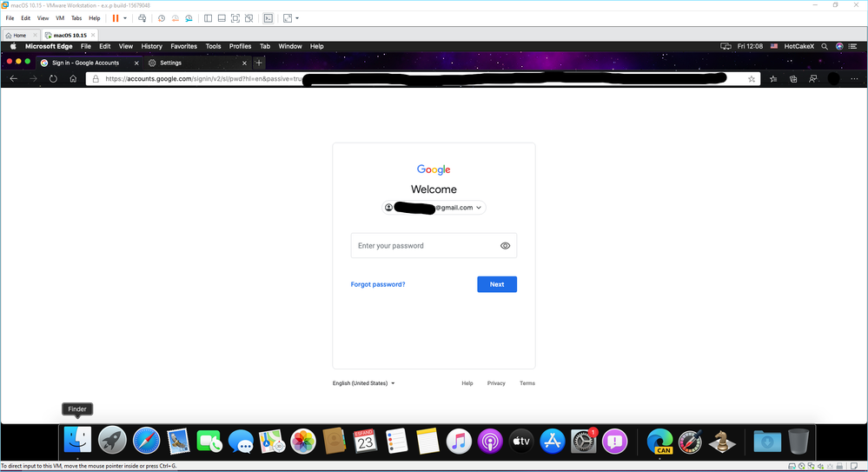
Task: Toggle password visibility eye icon
Action: click(x=505, y=246)
